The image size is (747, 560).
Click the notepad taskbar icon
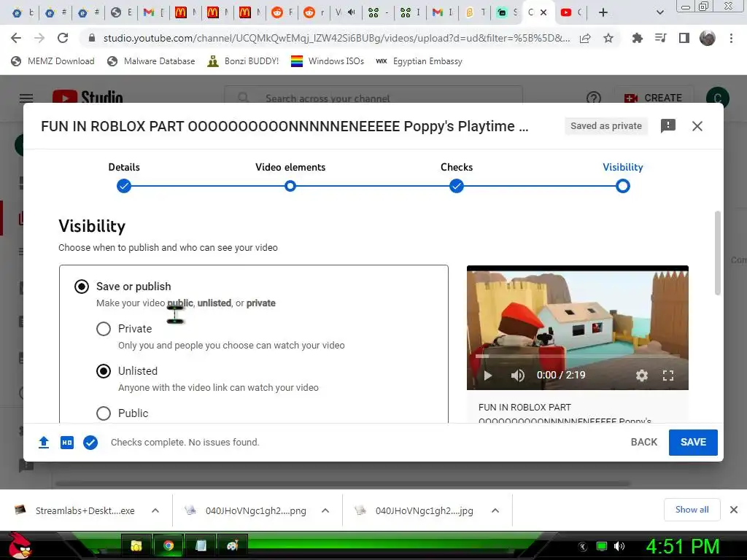[201, 545]
